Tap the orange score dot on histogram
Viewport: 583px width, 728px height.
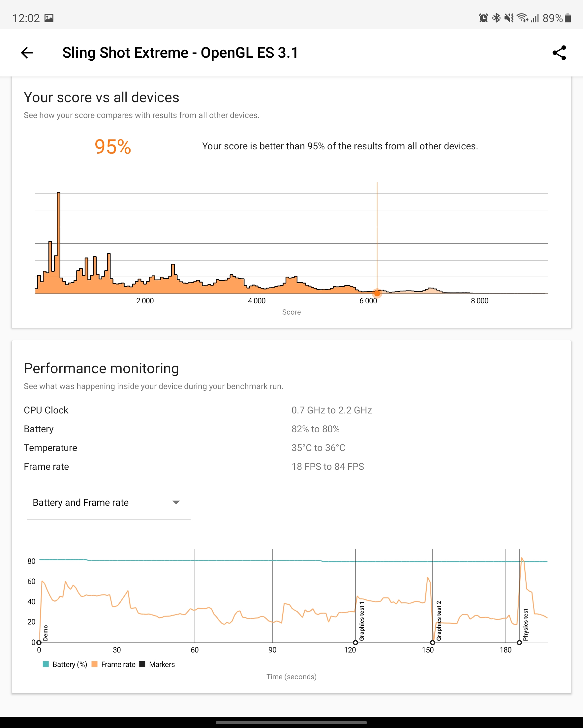[x=377, y=293]
